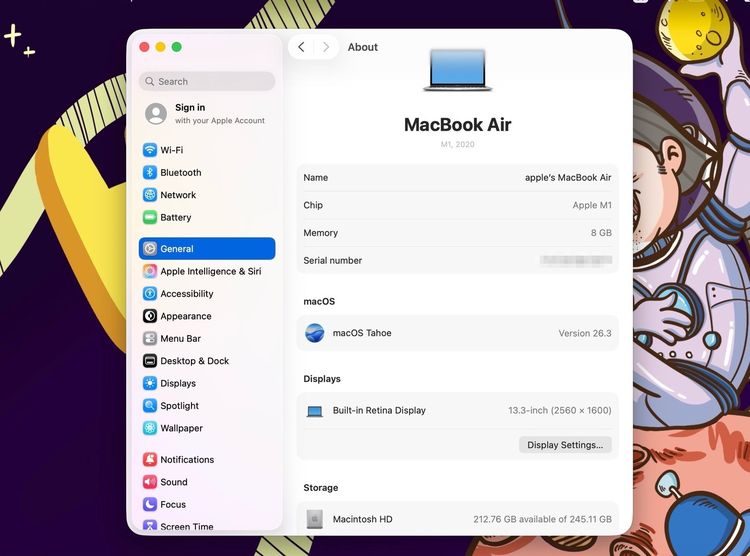Go forward with the right chevron

[326, 47]
